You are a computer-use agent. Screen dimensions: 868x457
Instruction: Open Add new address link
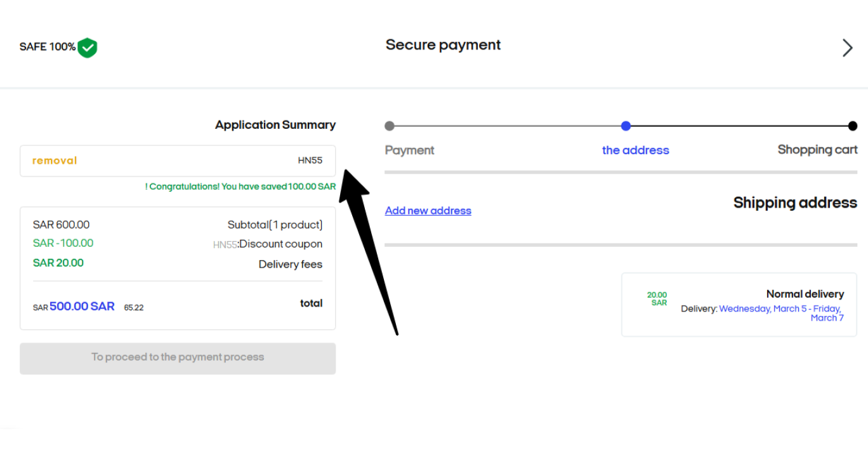[x=428, y=211]
